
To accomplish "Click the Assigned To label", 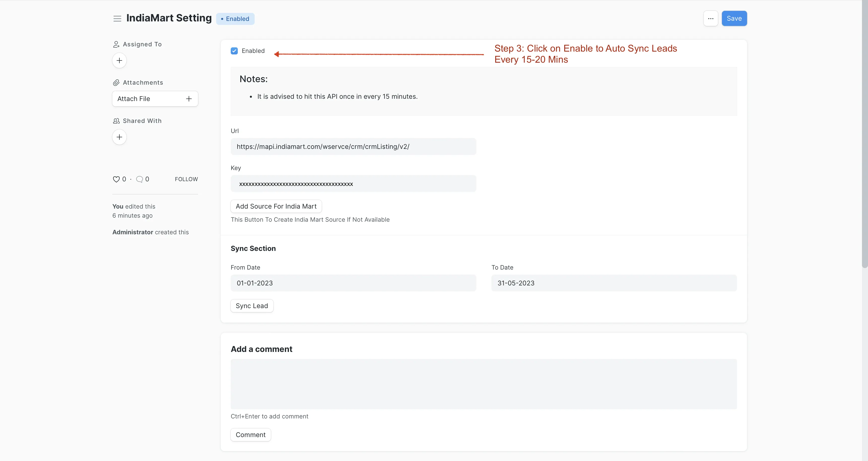I will point(142,45).
